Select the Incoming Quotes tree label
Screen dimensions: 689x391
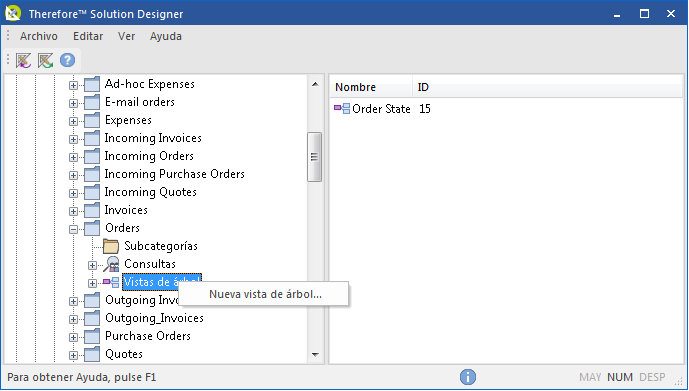(150, 192)
